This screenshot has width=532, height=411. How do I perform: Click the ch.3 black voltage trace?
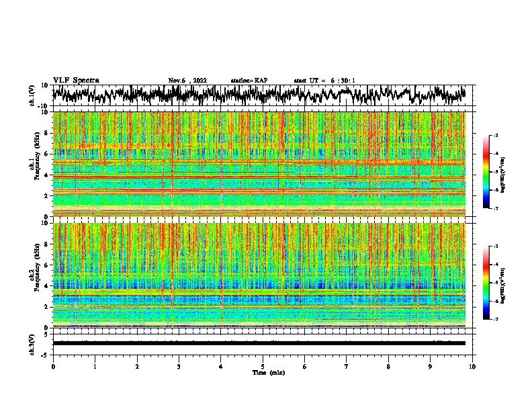click(x=259, y=343)
